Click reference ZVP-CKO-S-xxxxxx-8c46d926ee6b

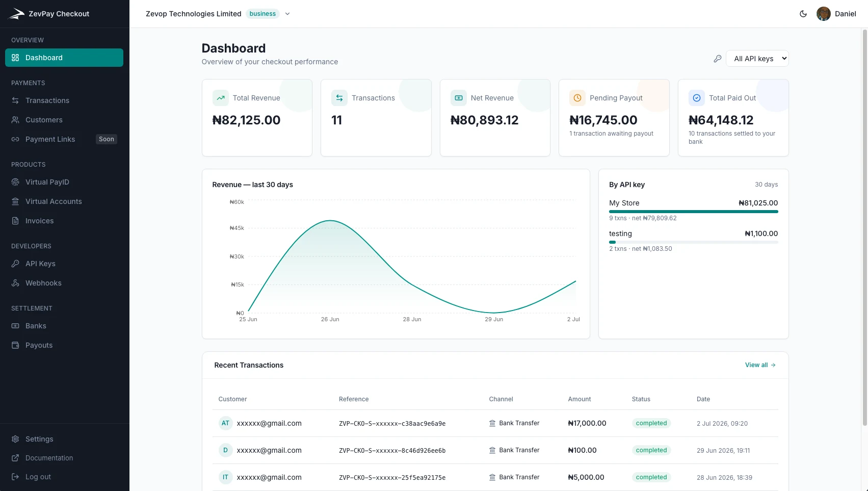click(x=392, y=451)
